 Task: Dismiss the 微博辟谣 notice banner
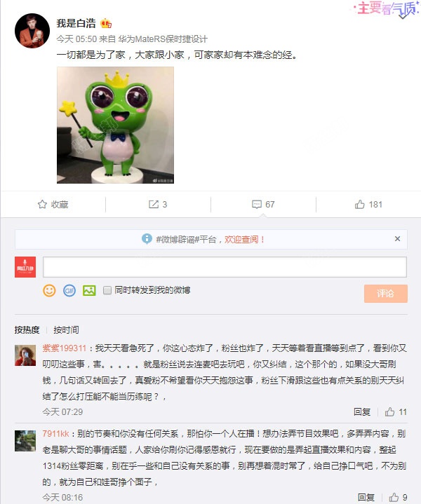click(x=398, y=239)
